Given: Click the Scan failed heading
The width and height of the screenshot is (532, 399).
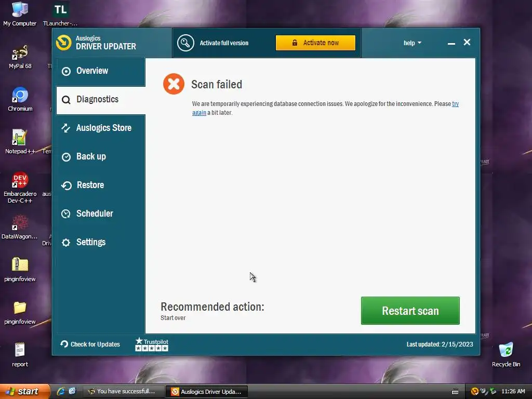Looking at the screenshot, I should point(217,84).
